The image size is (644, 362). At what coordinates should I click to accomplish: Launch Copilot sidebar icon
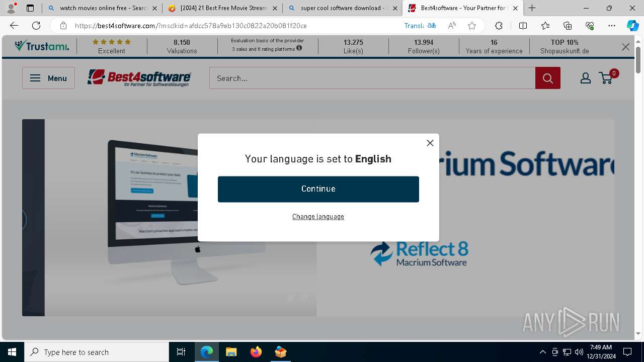(x=632, y=26)
